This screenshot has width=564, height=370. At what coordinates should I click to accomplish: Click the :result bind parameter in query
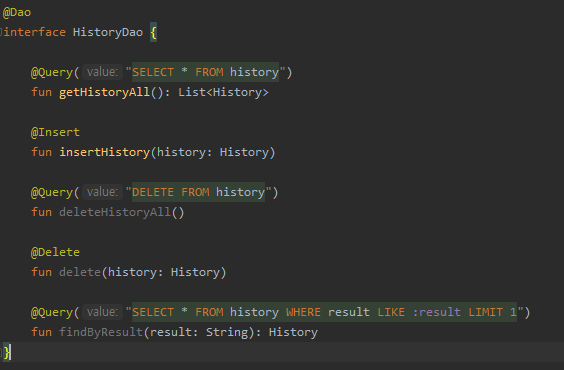[436, 312]
